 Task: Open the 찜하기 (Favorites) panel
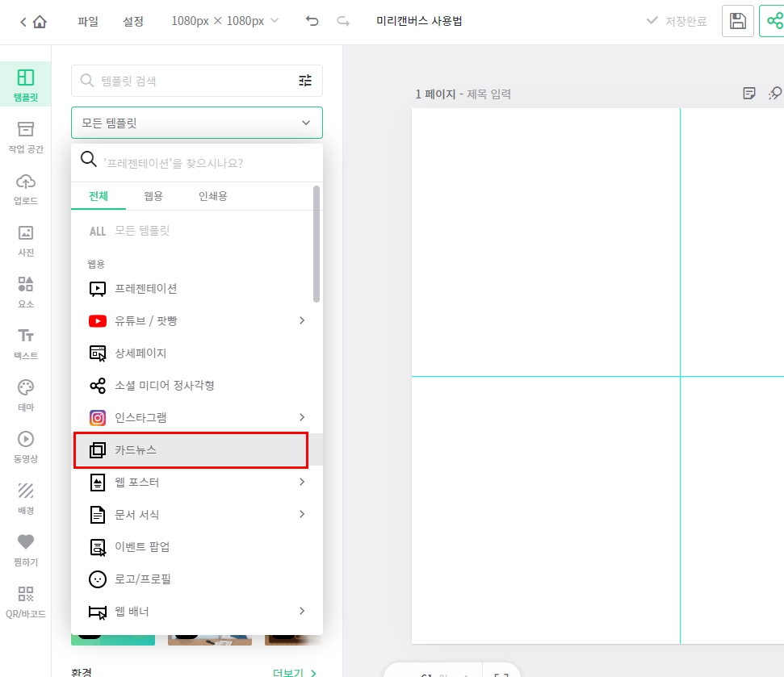[25, 551]
